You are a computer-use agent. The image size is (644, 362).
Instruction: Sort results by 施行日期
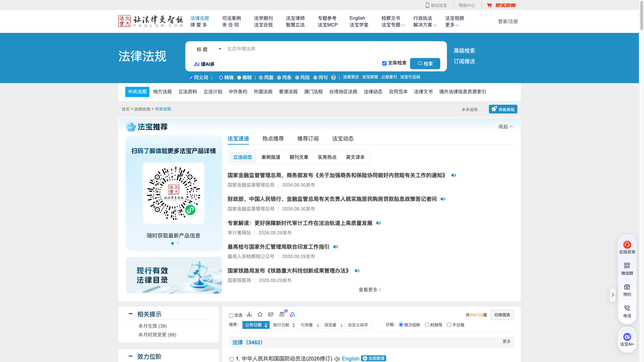[284, 325]
